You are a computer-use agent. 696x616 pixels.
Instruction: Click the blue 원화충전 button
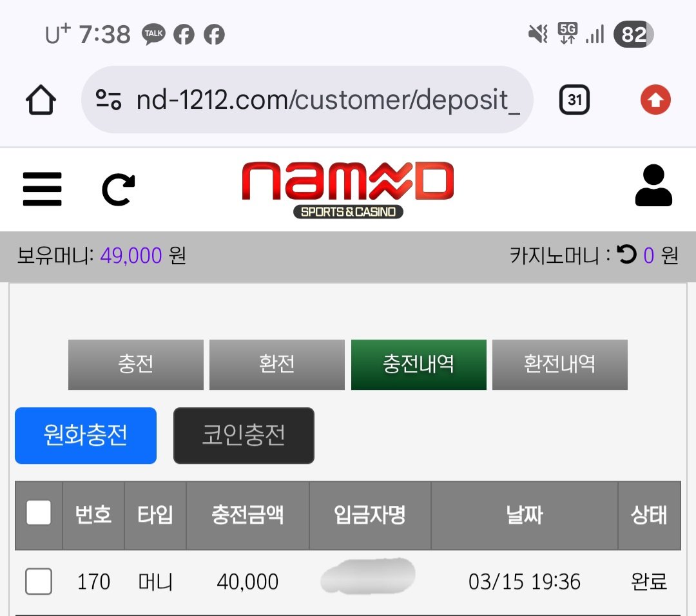click(86, 436)
